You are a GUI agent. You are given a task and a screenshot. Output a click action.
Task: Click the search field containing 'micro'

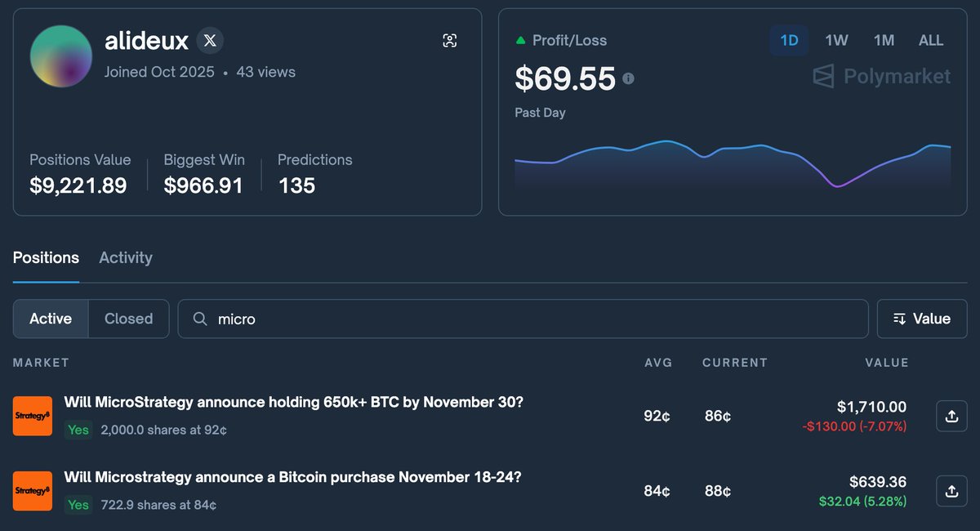click(523, 319)
